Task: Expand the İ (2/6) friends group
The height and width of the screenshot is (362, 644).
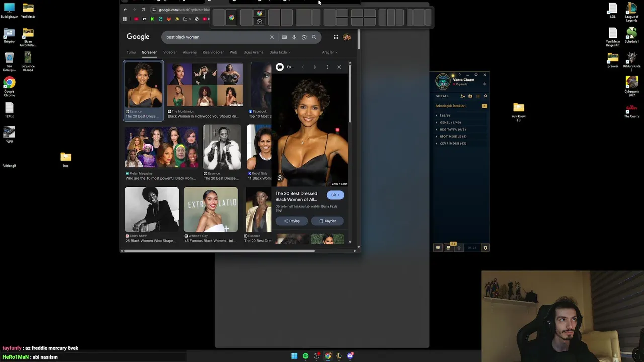Action: (x=445, y=115)
